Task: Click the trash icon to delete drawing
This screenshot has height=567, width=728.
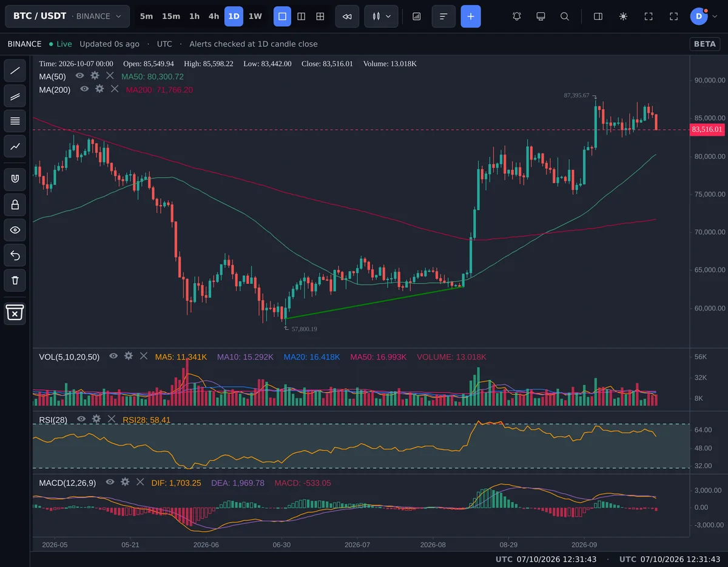Action: click(15, 280)
